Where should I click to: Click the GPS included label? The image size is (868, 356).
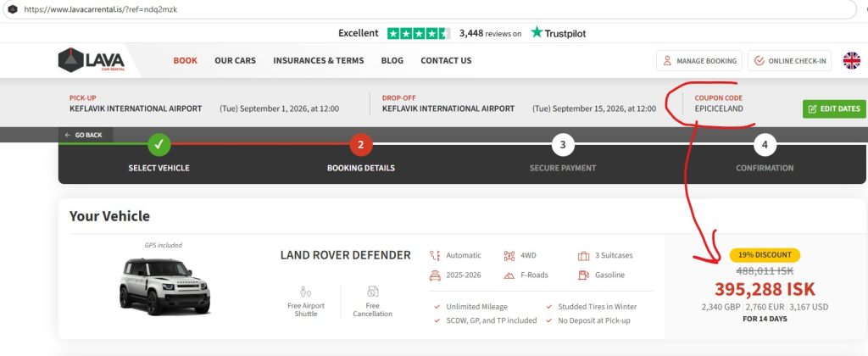[164, 245]
